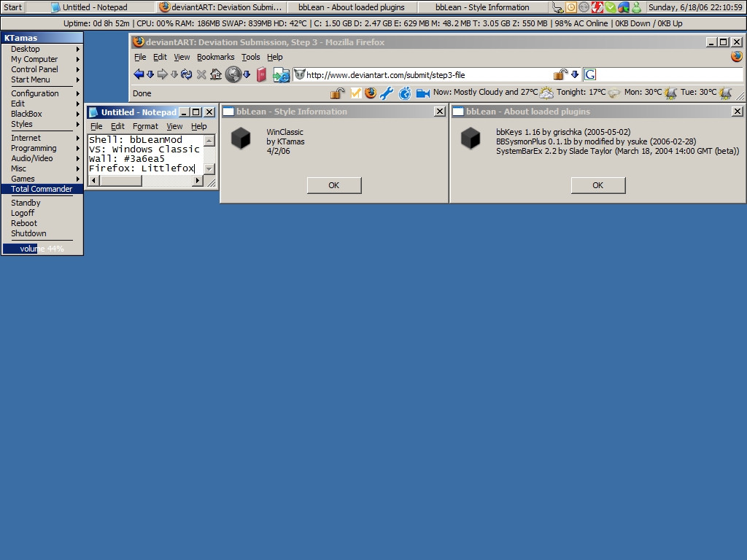Click Notepad's horizontal scrollbar right arrow
Image resolution: width=747 pixels, height=560 pixels.
pyautogui.click(x=197, y=181)
